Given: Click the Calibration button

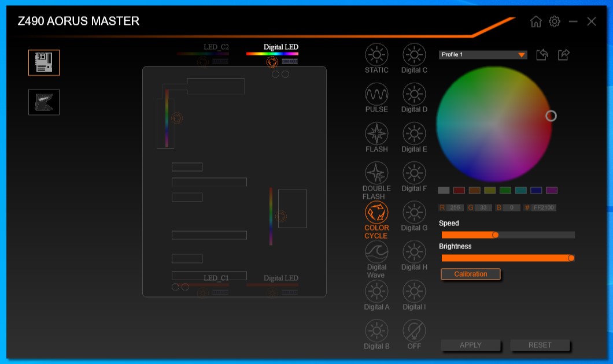Looking at the screenshot, I should [471, 274].
